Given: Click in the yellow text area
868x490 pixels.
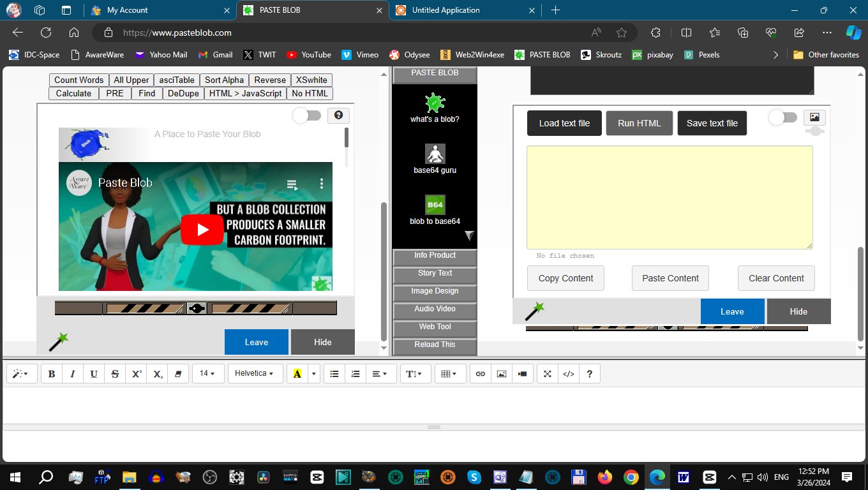Looking at the screenshot, I should click(670, 197).
